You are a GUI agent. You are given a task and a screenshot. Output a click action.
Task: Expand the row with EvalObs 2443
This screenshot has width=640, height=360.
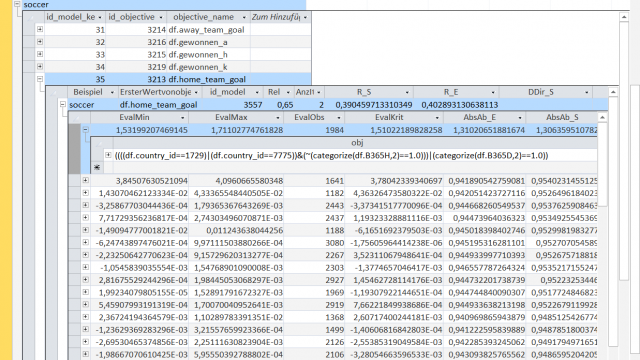point(85,205)
